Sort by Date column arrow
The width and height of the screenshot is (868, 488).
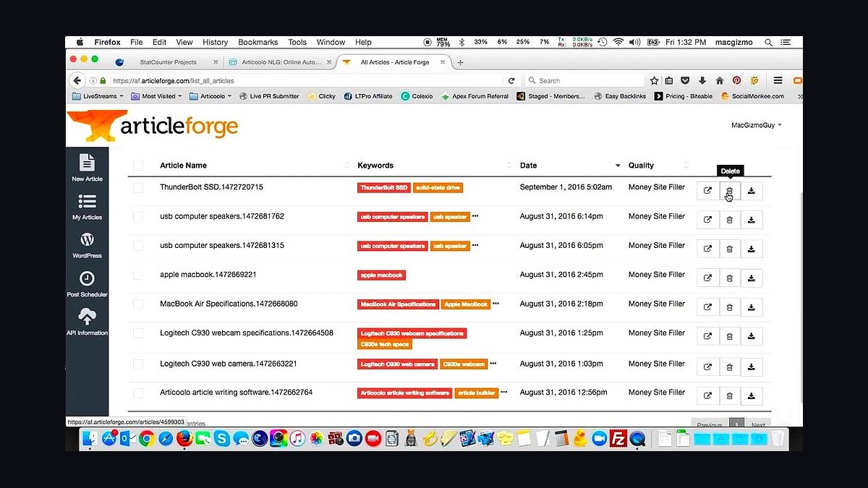tap(618, 166)
